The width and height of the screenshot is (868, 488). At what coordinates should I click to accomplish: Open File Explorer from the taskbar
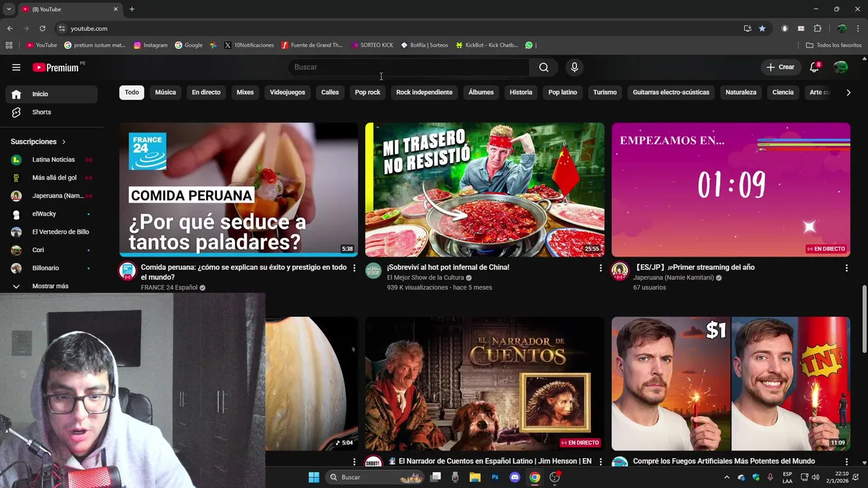[475, 477]
